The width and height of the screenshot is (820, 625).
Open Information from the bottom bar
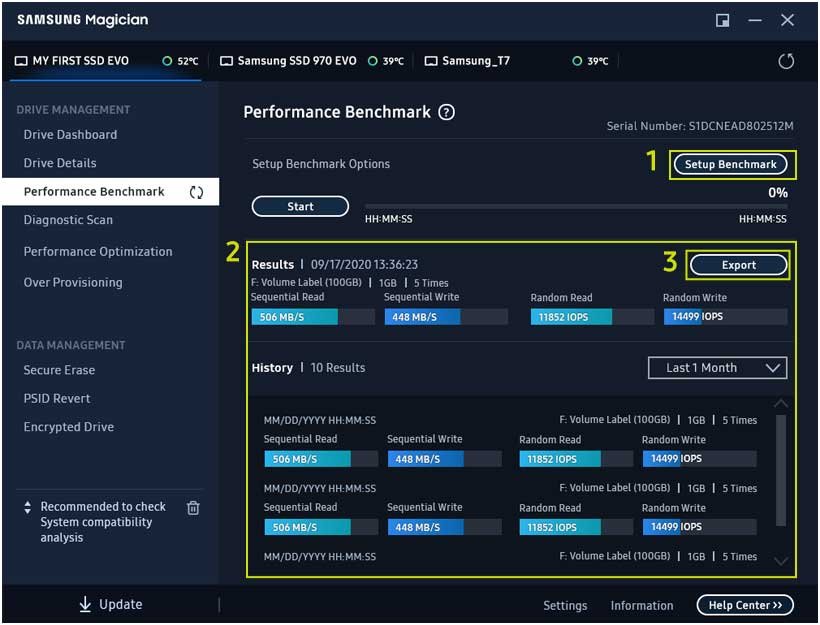coord(642,605)
